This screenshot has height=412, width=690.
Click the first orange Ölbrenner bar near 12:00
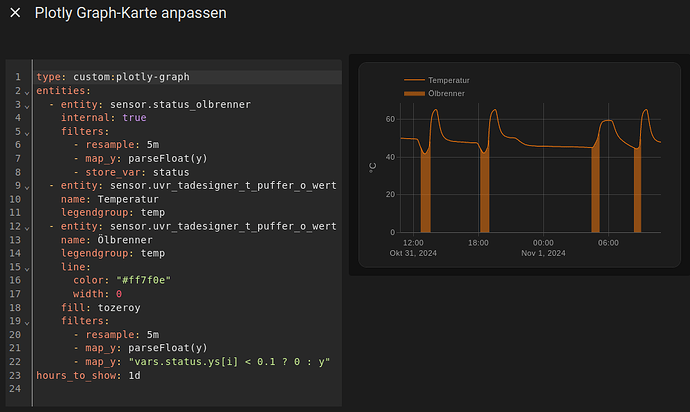425,195
